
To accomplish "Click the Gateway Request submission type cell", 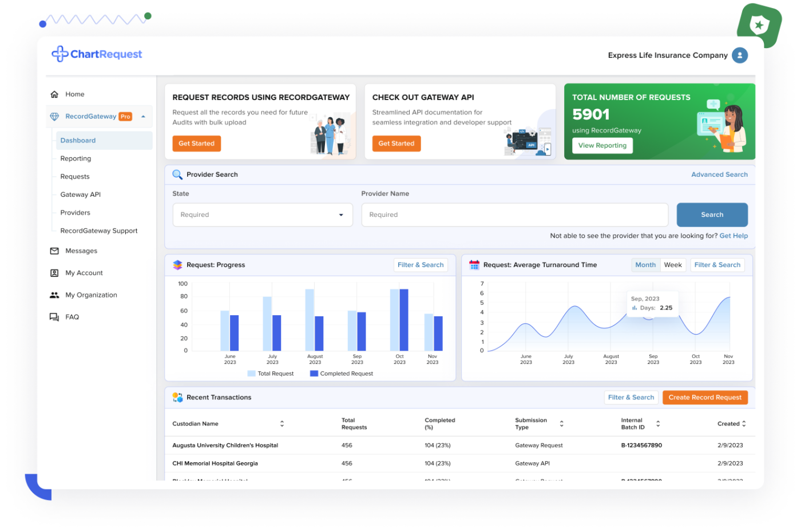I will click(x=539, y=445).
